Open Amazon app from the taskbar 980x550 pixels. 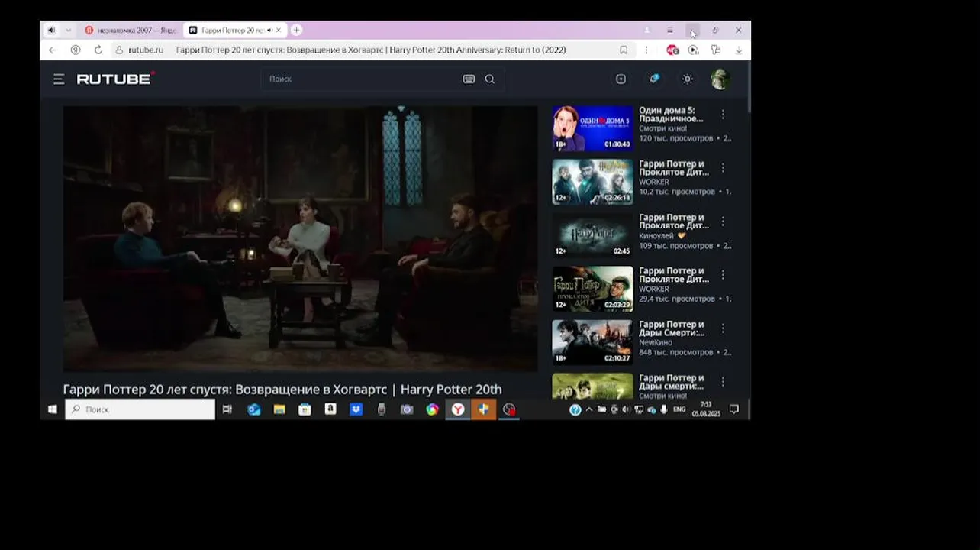[330, 409]
